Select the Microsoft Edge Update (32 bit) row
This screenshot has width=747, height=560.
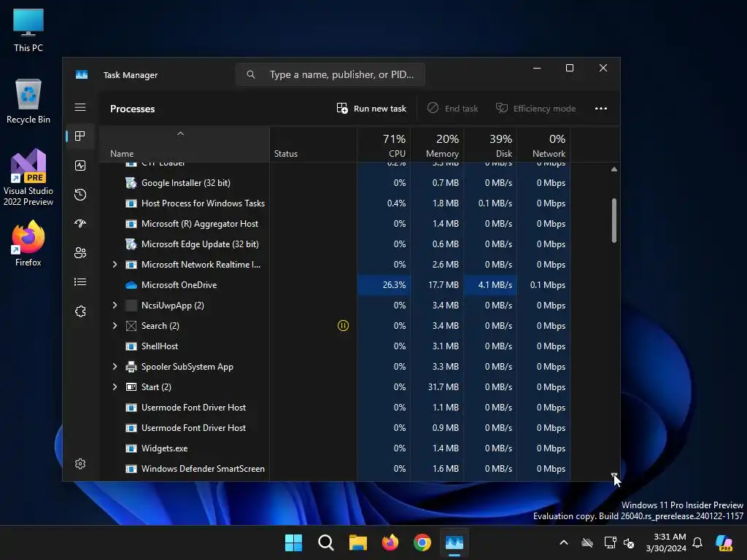[x=334, y=244]
